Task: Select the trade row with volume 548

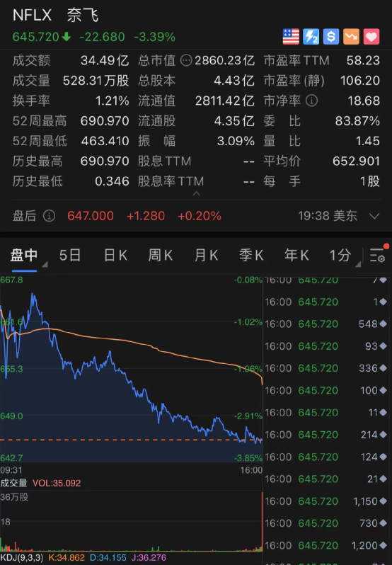Action: [x=326, y=324]
